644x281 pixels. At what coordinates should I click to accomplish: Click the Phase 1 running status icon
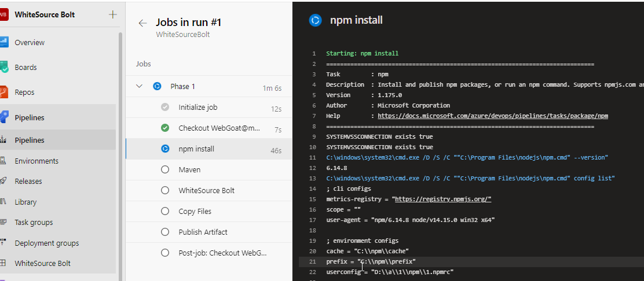click(157, 86)
